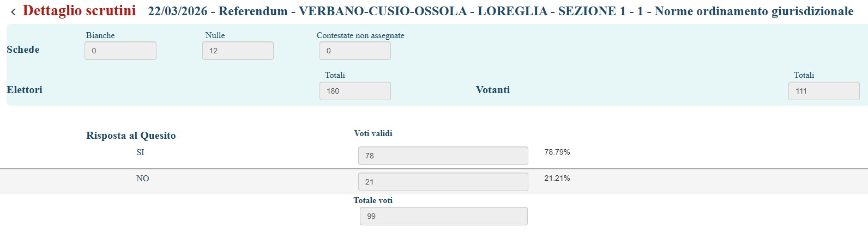The width and height of the screenshot is (868, 233).
Task: Click the Elettori Totali field
Action: click(x=355, y=91)
